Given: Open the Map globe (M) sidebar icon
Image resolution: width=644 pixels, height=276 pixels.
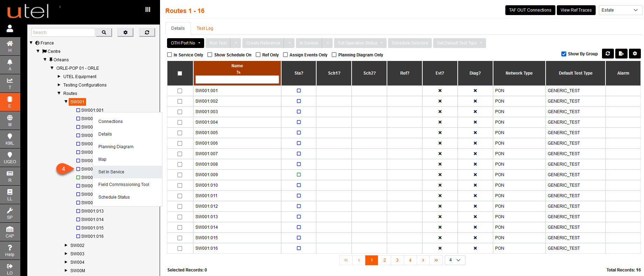Looking at the screenshot, I should pyautogui.click(x=10, y=120).
